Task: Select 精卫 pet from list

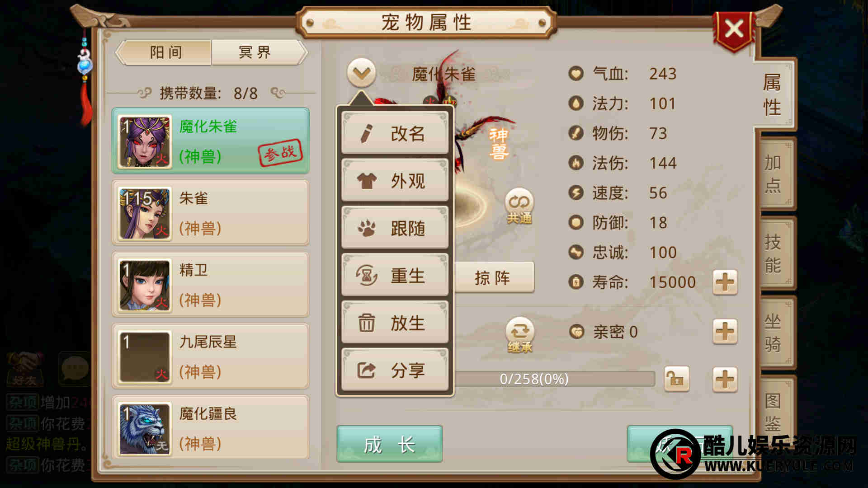Action: point(211,285)
